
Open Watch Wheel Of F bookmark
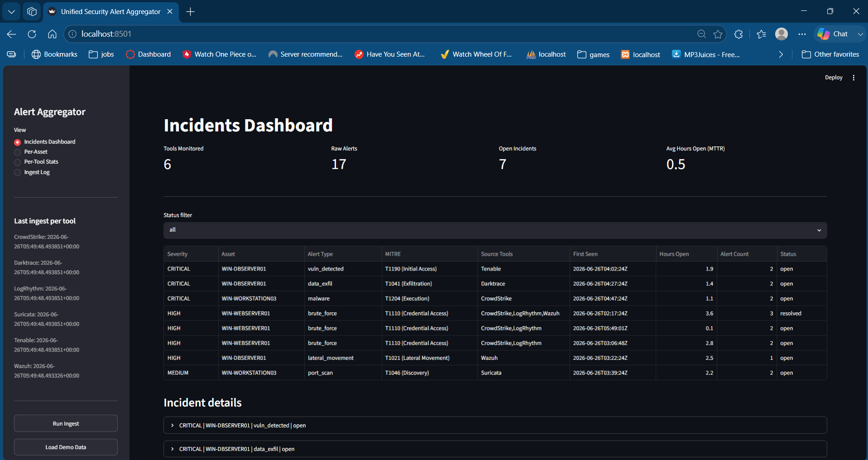(476, 54)
